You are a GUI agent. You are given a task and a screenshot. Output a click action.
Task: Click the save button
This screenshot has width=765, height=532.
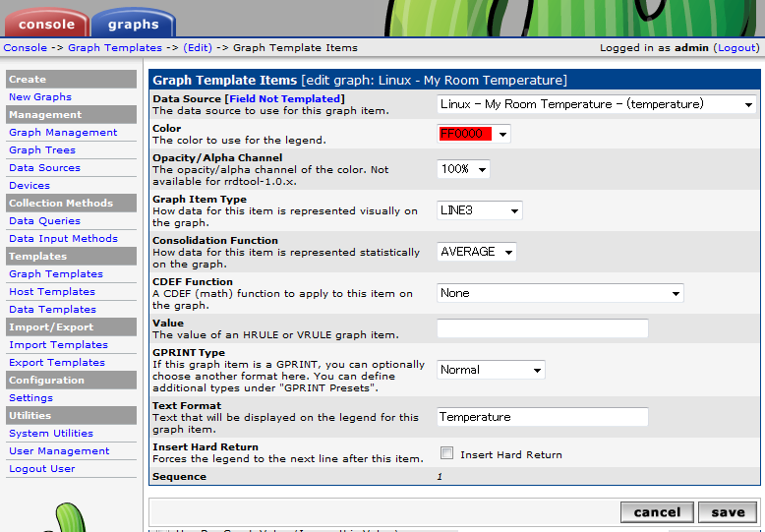tap(728, 512)
